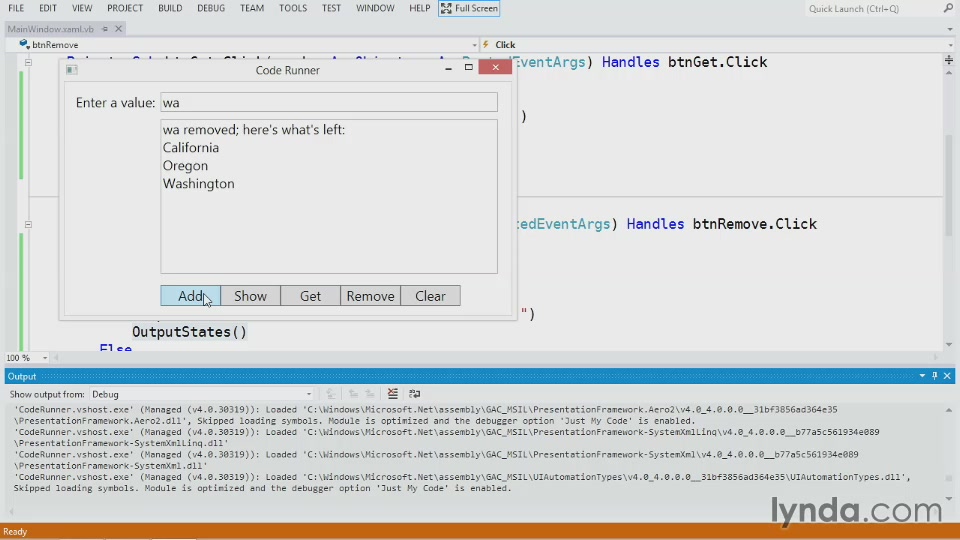The width and height of the screenshot is (960, 540).
Task: Close the Output panel
Action: 947,376
